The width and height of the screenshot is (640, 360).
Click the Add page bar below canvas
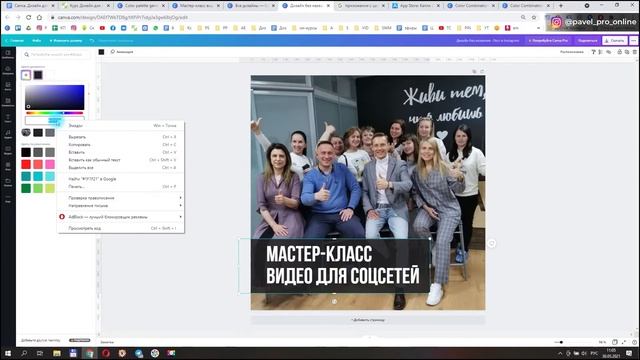click(368, 320)
